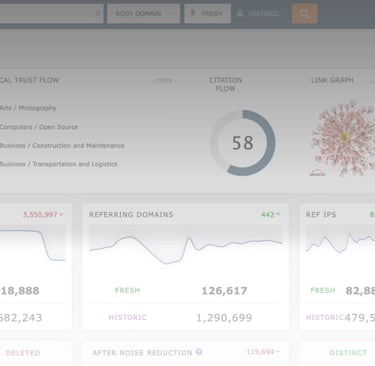This screenshot has height=366, width=375.
Task: Click FRESH label in Referring Domains card
Action: [x=127, y=290]
